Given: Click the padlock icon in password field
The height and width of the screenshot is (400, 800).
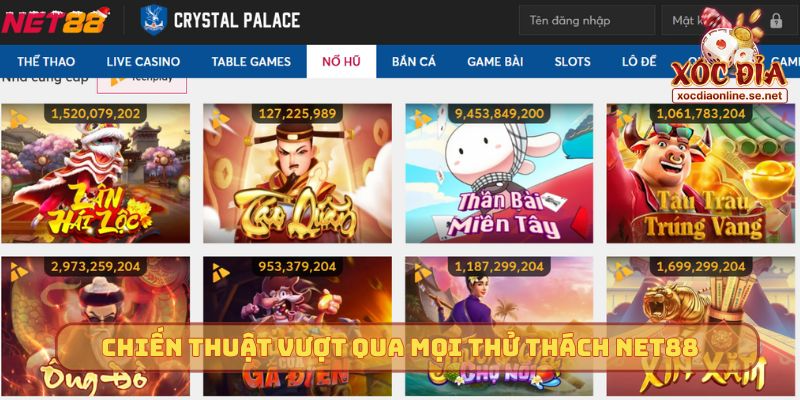Looking at the screenshot, I should [776, 21].
